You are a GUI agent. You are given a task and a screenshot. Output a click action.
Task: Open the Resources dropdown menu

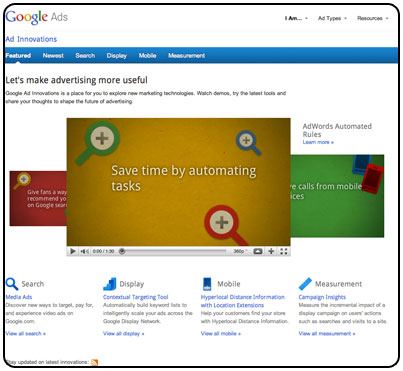tap(372, 18)
